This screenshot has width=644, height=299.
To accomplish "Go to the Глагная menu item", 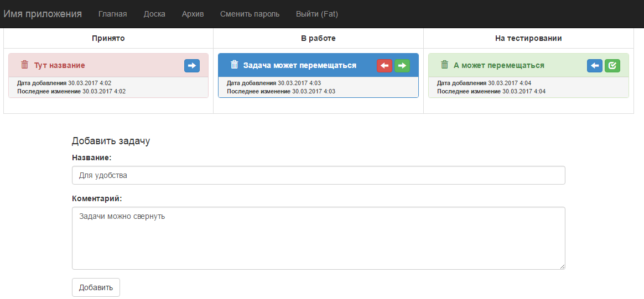I will click(112, 14).
